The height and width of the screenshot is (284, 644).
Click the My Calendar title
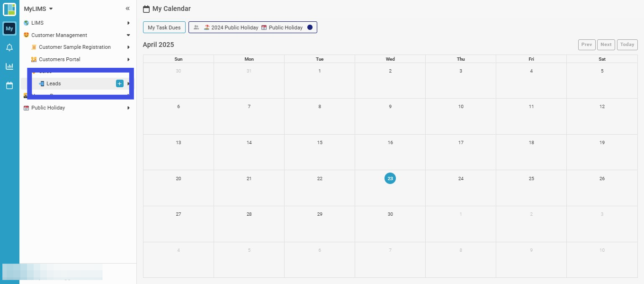(171, 9)
